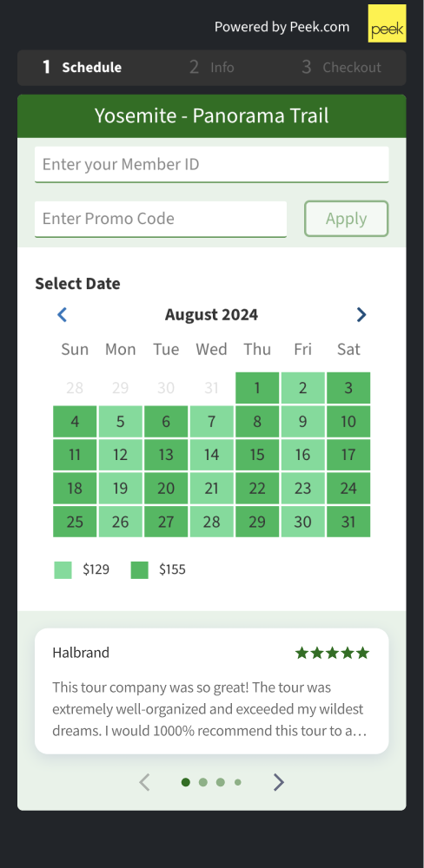Select August 15 on the calendar

(x=257, y=455)
